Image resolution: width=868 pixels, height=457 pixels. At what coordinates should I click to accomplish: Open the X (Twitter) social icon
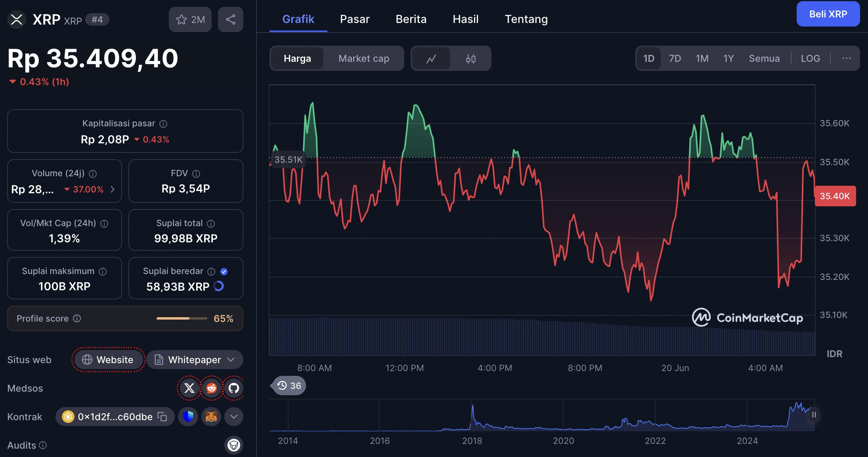(x=189, y=388)
